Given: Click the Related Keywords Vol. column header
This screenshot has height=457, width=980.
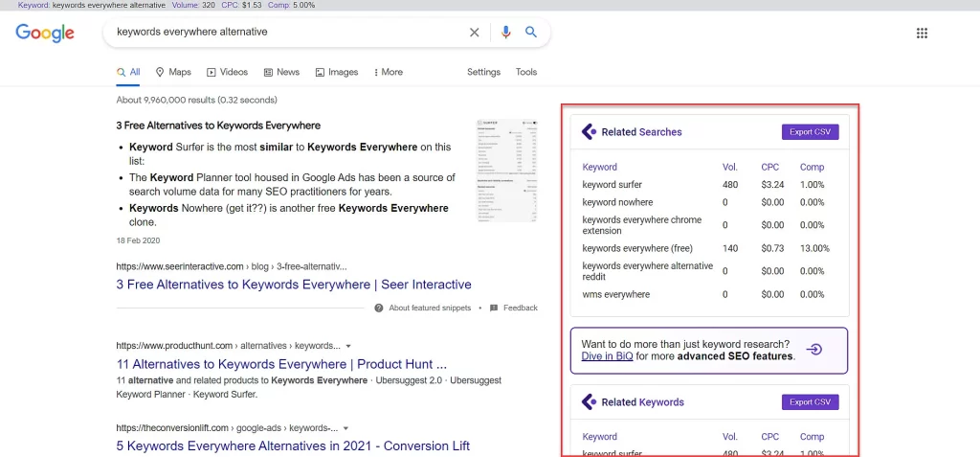Looking at the screenshot, I should click(x=730, y=437).
